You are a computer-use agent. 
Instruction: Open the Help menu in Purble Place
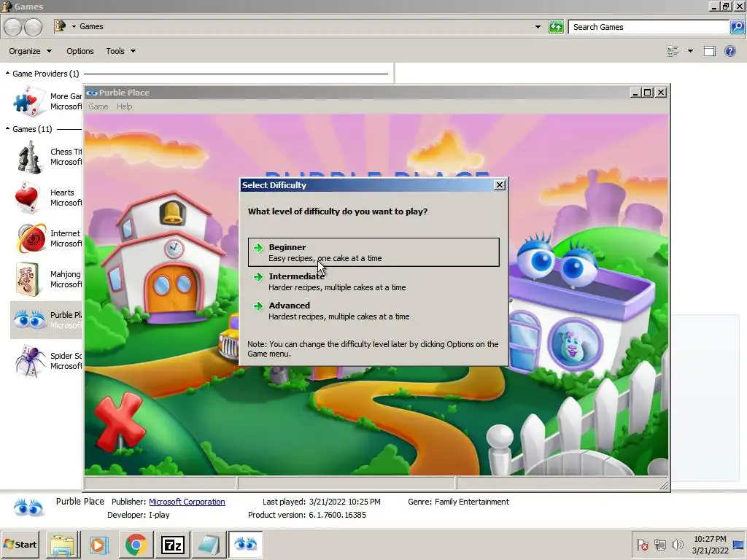(124, 106)
